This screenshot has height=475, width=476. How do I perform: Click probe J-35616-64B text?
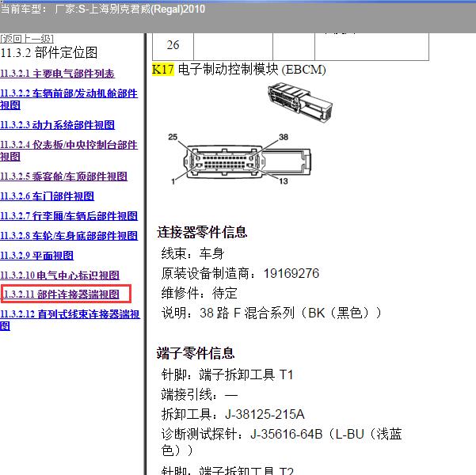286,434
